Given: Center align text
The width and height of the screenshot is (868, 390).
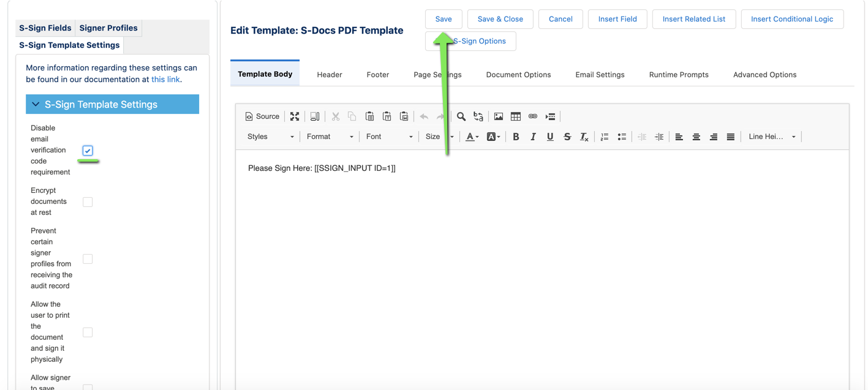Looking at the screenshot, I should point(696,137).
